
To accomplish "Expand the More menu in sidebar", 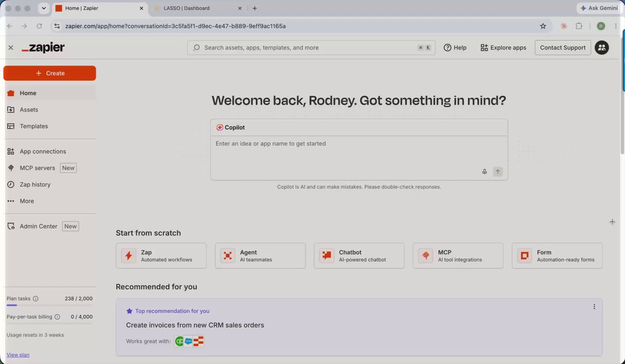I will (x=50, y=201).
